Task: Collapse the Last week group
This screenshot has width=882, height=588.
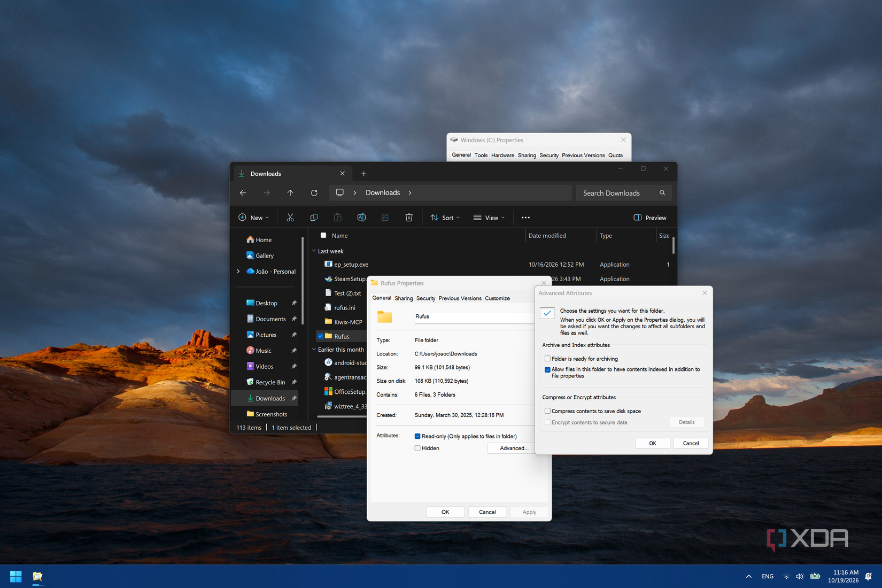Action: tap(314, 251)
